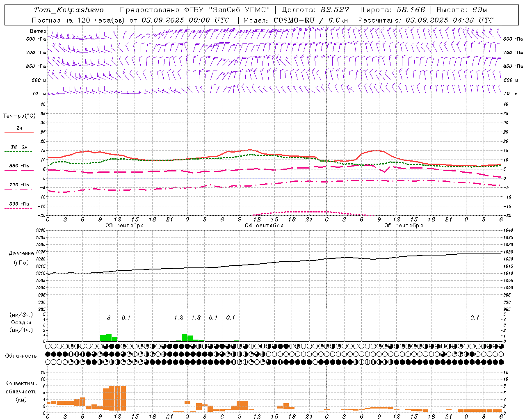Screen dimensions: 525x420
Task: Select the '2м' temperature legend entry
Action: [x=19, y=128]
